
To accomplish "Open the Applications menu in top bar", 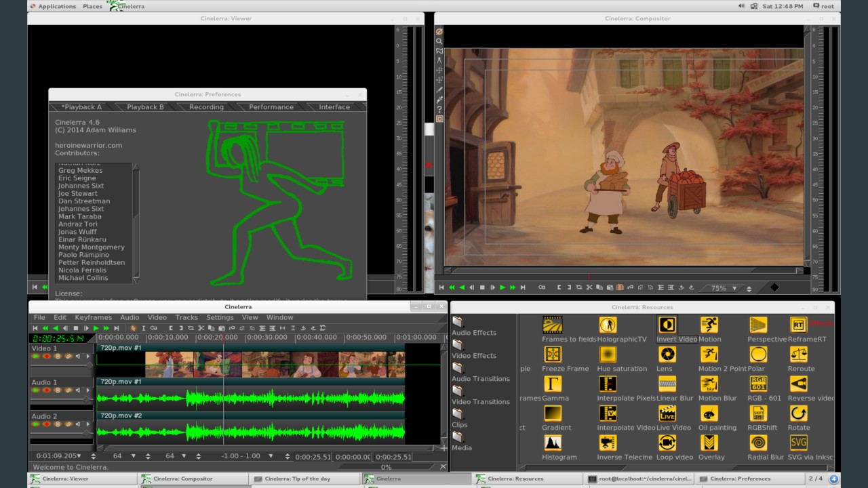I will (x=57, y=6).
